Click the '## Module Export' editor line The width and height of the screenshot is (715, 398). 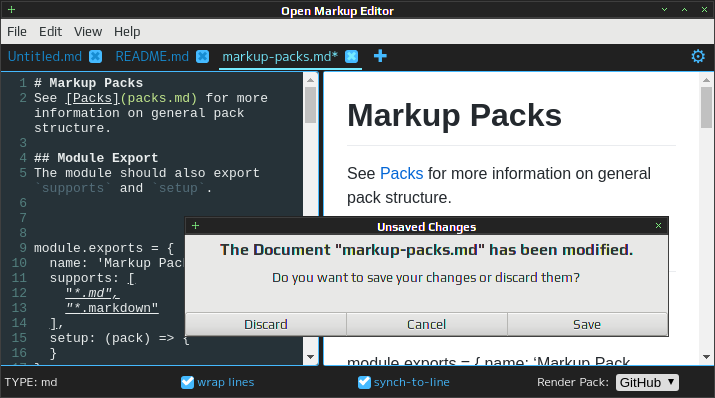point(96,158)
